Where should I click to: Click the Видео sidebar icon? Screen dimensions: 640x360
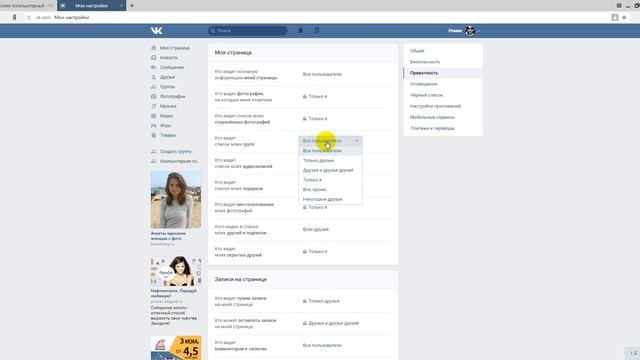tap(154, 116)
